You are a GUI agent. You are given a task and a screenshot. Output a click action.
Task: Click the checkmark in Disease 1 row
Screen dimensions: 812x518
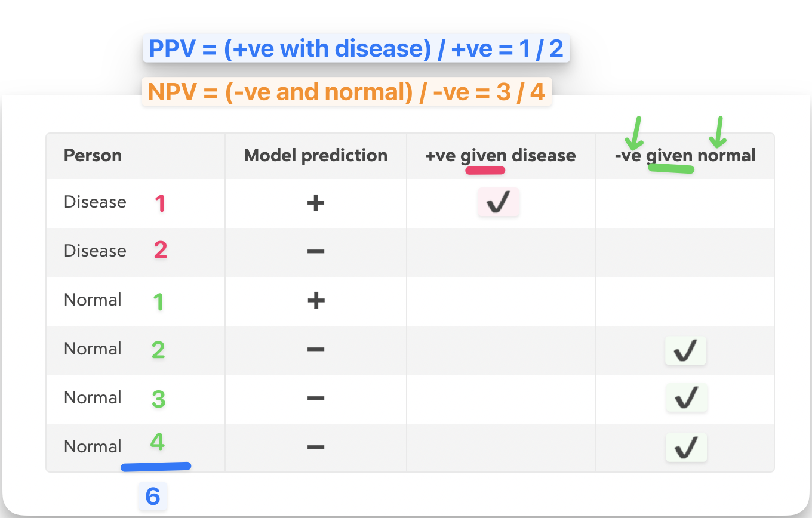[498, 203]
